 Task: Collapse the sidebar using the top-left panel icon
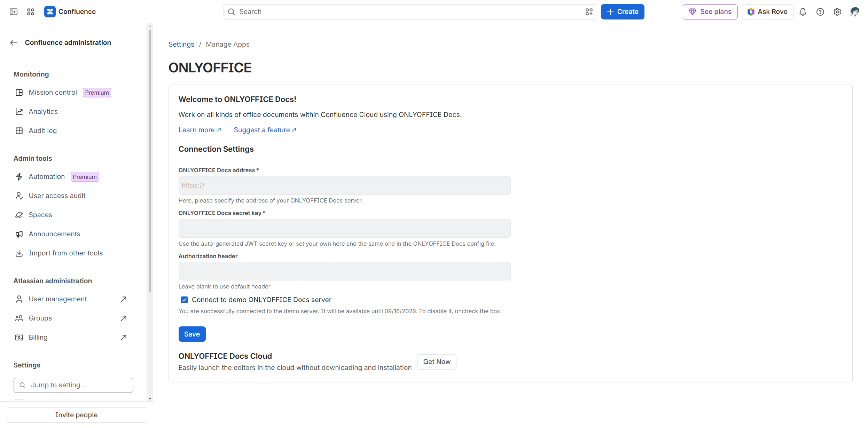(14, 12)
